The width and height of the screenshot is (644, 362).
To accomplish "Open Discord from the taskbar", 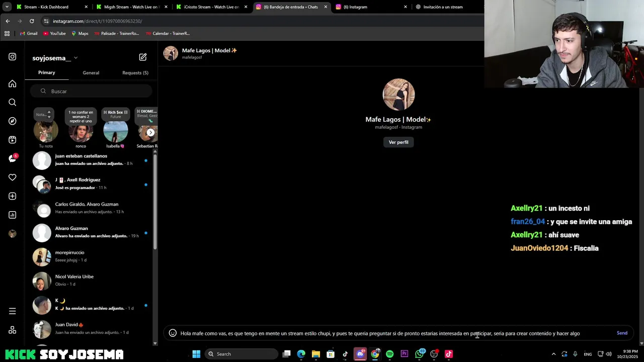I will coord(360,354).
